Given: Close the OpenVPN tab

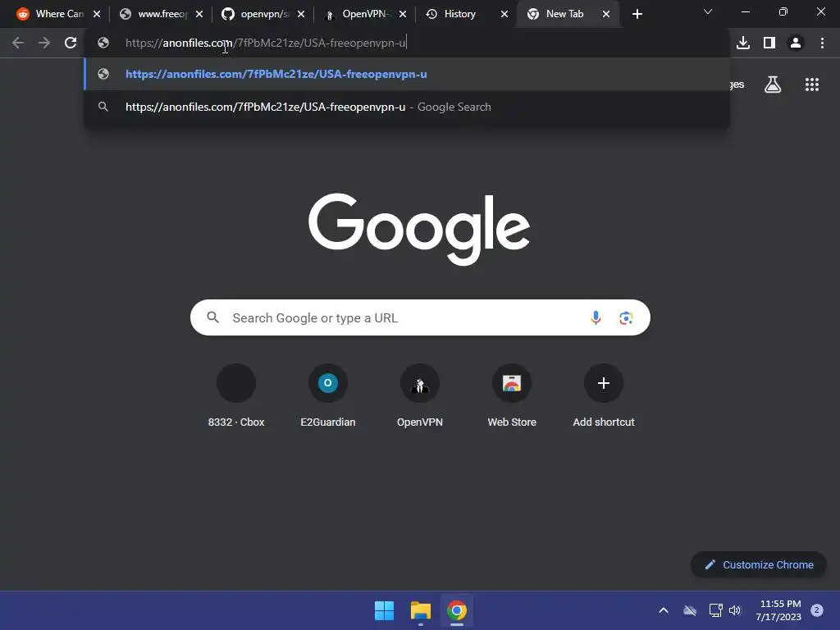Looking at the screenshot, I should 402,15.
